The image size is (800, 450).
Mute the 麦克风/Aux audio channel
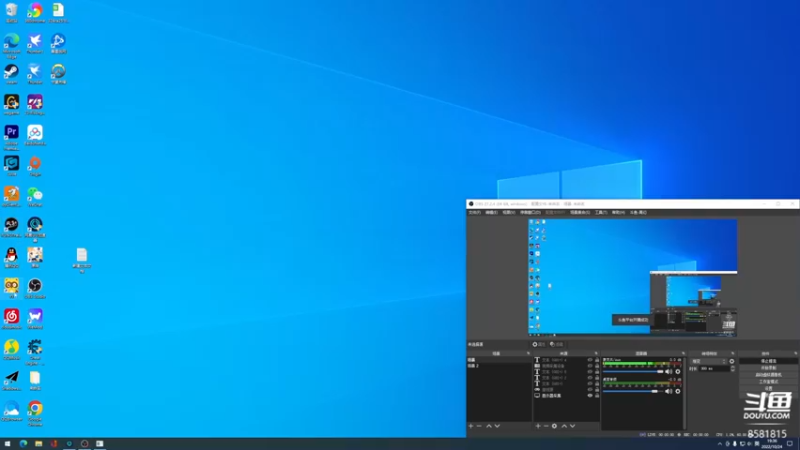point(668,372)
